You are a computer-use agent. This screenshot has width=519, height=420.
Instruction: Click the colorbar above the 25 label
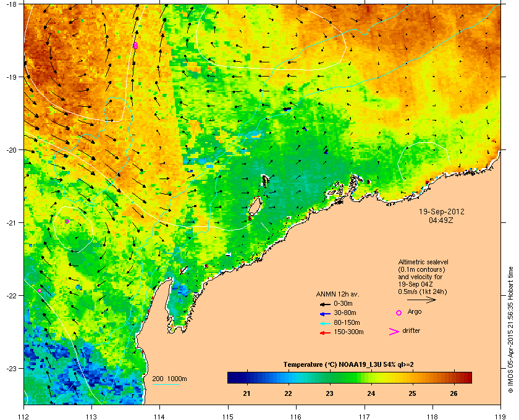coord(413,377)
